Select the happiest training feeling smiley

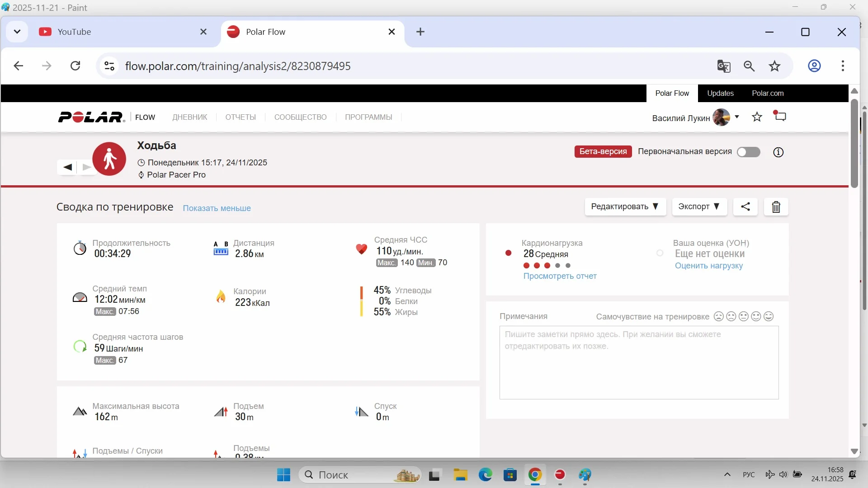pyautogui.click(x=769, y=316)
